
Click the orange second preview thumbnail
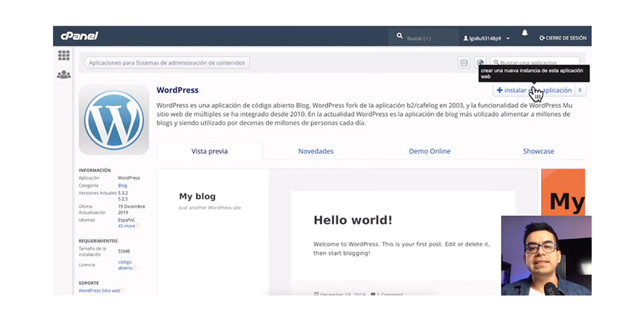(563, 192)
